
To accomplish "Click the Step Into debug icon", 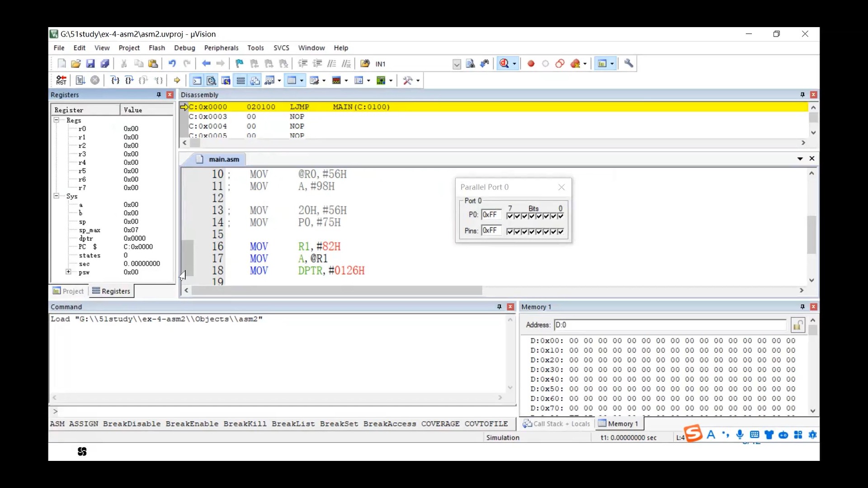I will [115, 80].
